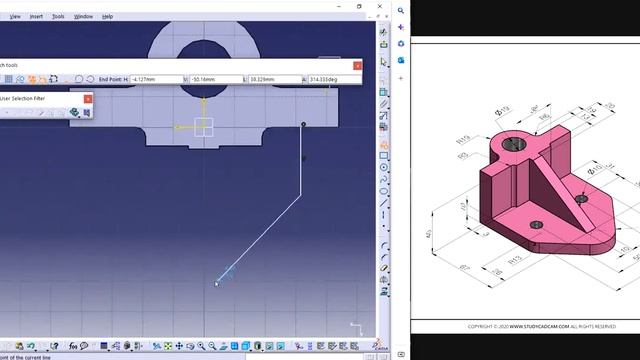Click the Zoom Out icon
Screen dimensions: 640x360
212,346
